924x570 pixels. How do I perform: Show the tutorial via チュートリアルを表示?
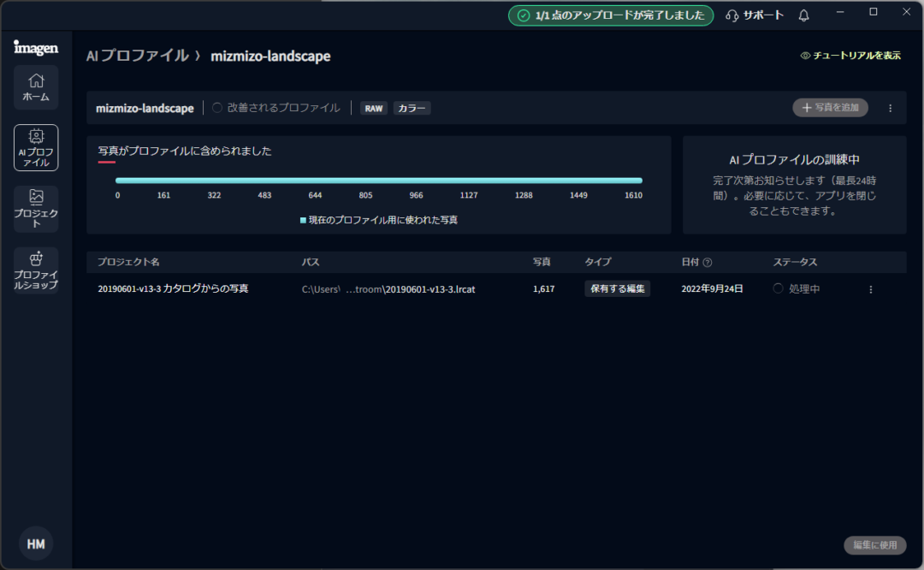(x=850, y=56)
